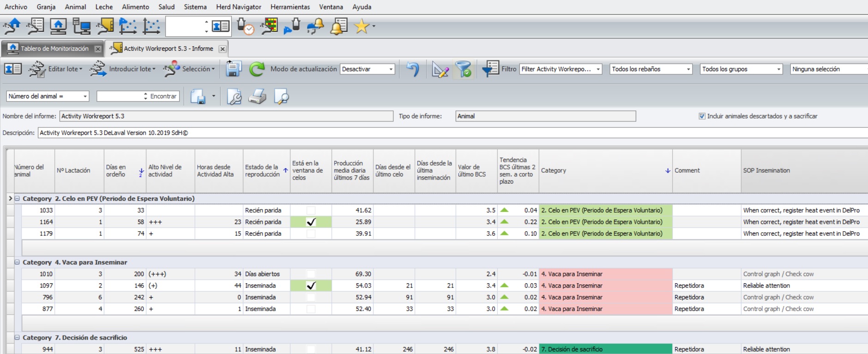Screen dimensions: 868x354
Task: Click the printer icon
Action: [x=257, y=96]
